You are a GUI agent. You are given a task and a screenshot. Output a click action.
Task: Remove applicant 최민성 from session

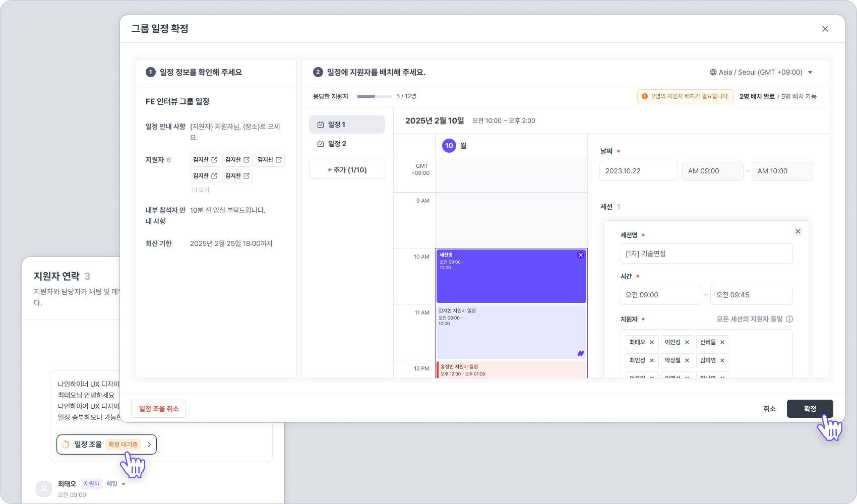(x=652, y=360)
